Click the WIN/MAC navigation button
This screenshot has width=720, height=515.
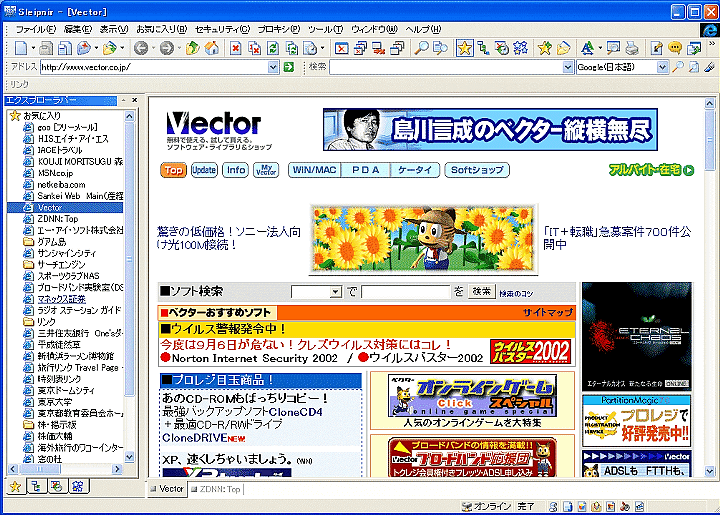[x=315, y=170]
